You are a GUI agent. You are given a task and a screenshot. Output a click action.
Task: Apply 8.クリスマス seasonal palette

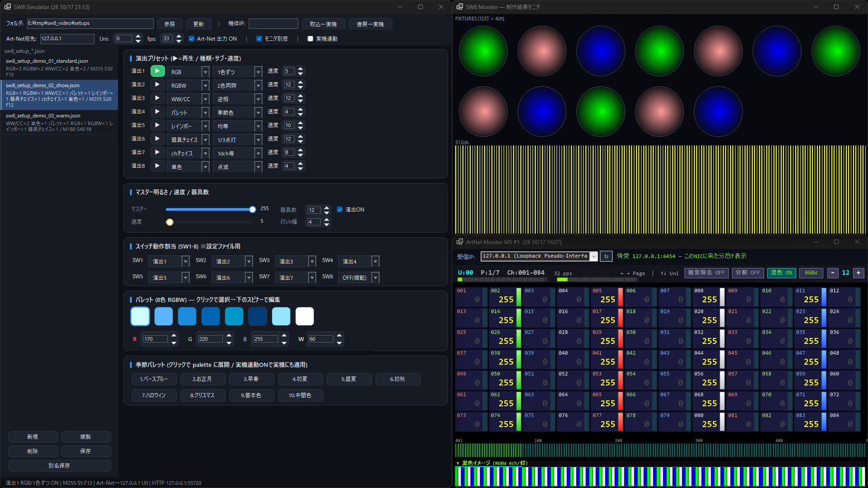click(x=202, y=395)
